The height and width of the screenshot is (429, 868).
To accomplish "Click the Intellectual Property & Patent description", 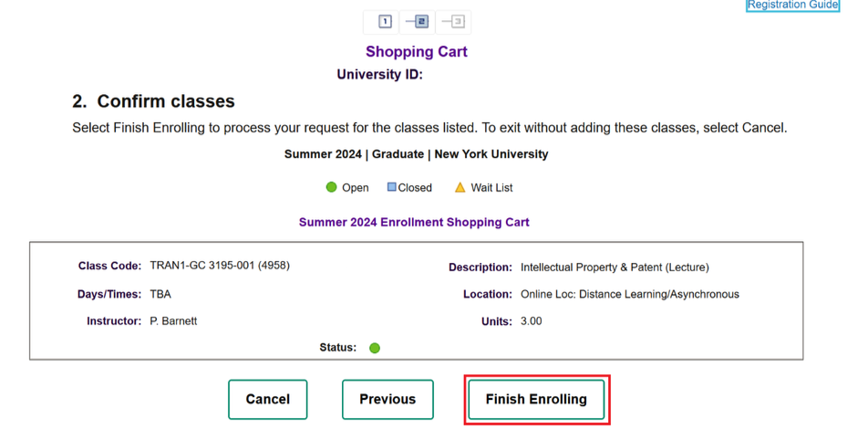I will click(x=615, y=267).
